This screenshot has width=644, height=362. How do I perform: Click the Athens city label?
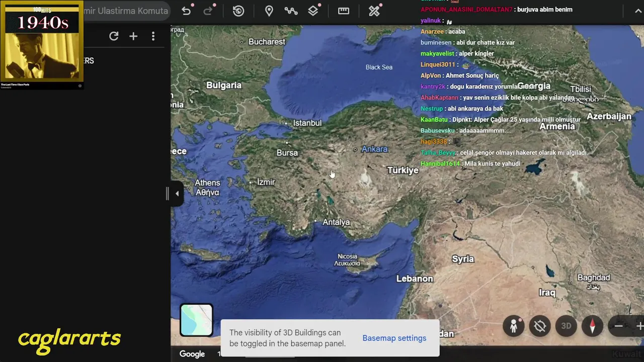[207, 188]
